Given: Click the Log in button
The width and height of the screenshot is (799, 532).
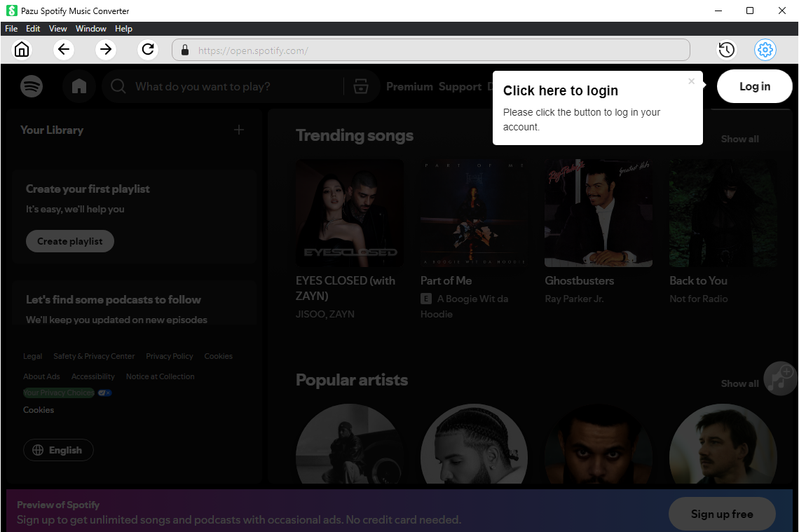Looking at the screenshot, I should click(x=754, y=87).
